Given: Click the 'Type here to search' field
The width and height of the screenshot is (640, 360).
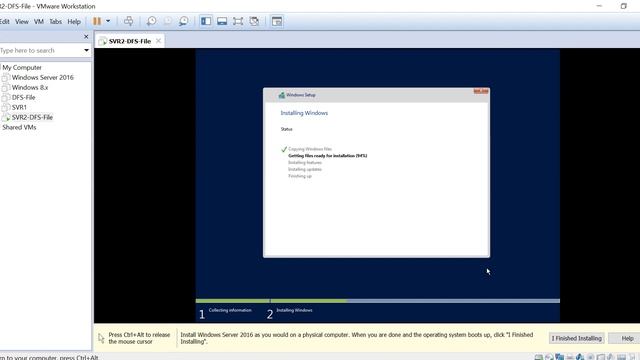Looking at the screenshot, I should coord(41,50).
